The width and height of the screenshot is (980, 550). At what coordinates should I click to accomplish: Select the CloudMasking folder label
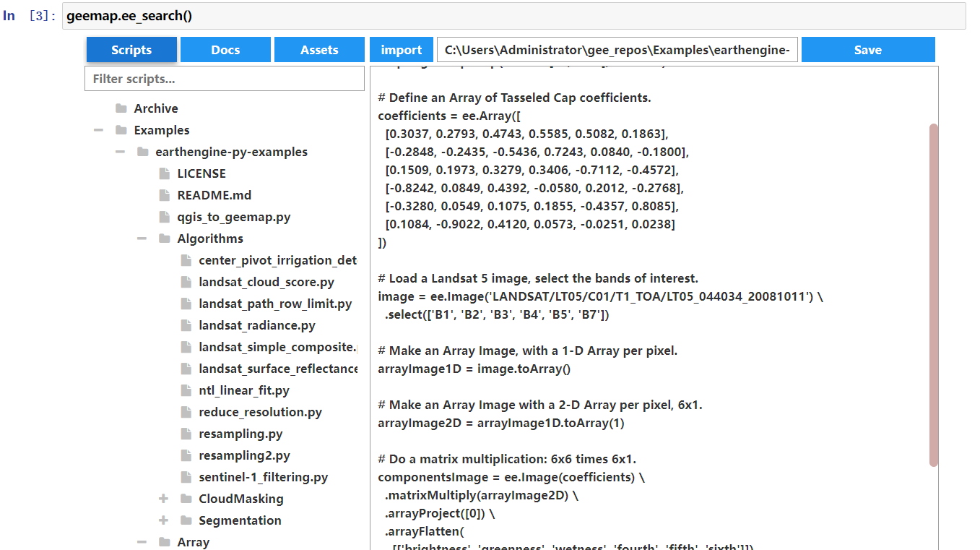point(241,499)
